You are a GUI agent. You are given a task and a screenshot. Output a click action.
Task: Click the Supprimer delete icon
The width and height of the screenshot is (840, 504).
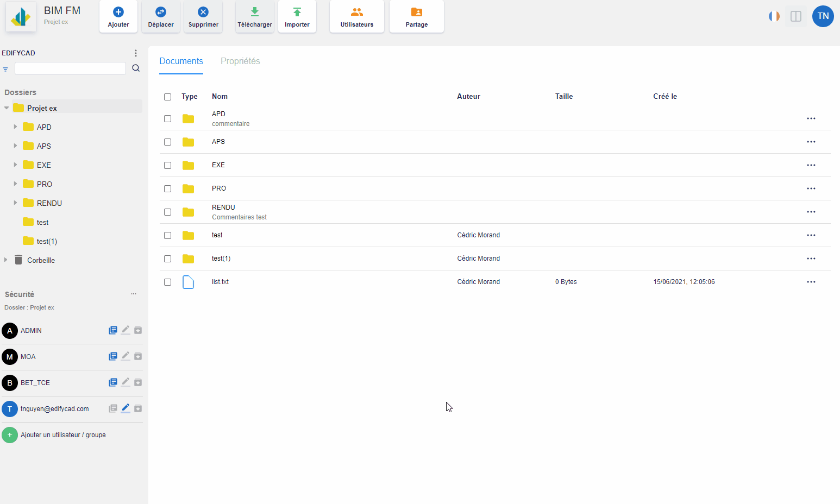203,12
